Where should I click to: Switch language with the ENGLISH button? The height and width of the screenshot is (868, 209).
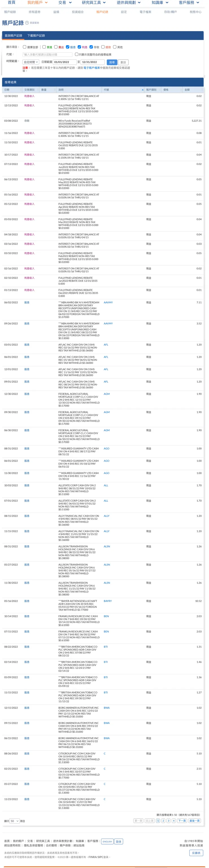coord(107,841)
